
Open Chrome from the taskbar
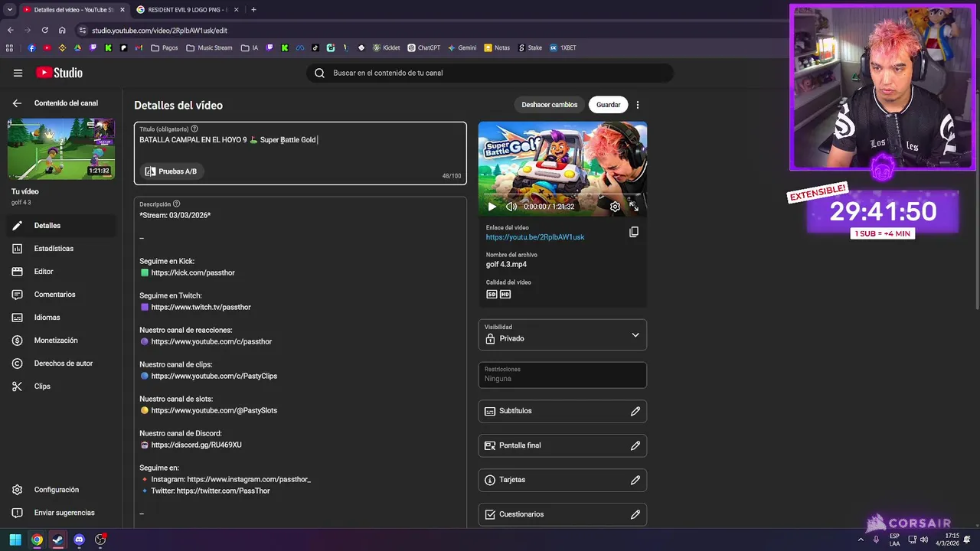click(37, 540)
